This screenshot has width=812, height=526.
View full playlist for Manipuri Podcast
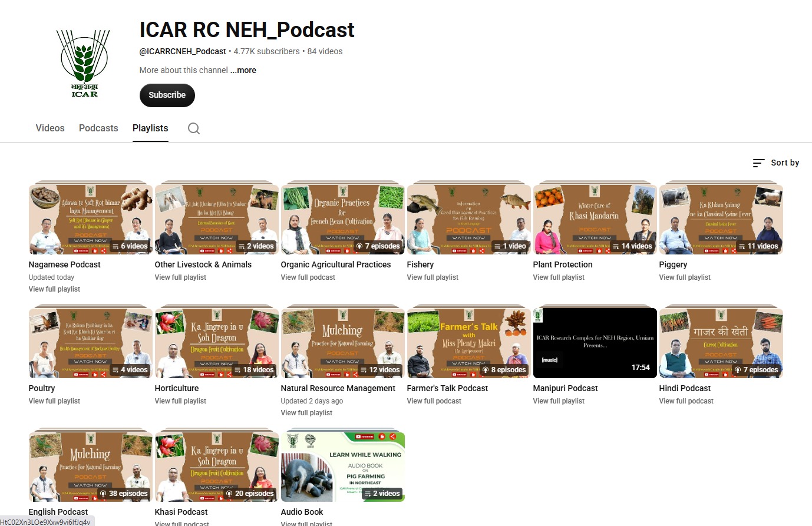click(559, 401)
